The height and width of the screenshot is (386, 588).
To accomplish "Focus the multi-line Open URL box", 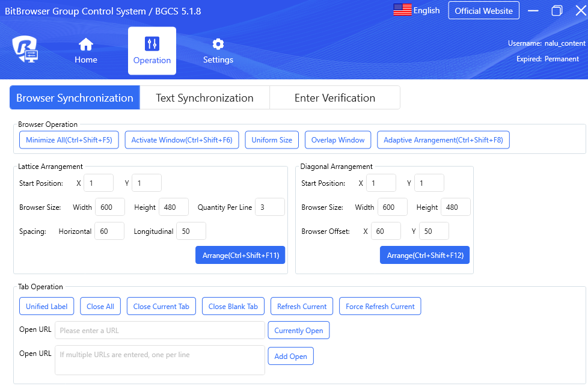I will coord(160,360).
